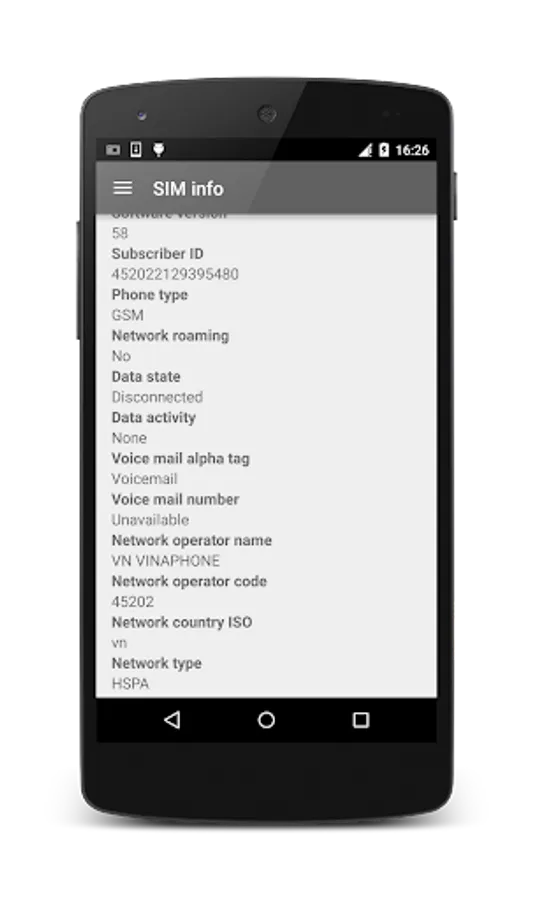
Task: Open recent apps square button
Action: [360, 719]
